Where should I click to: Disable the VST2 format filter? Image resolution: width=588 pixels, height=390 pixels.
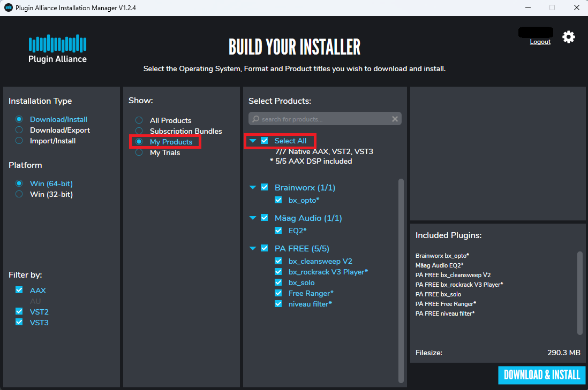[19, 311]
